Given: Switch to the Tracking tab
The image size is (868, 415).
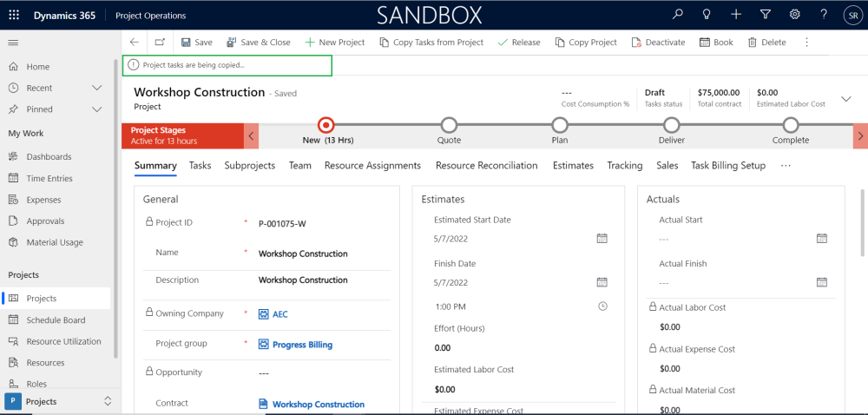Looking at the screenshot, I should coord(625,166).
